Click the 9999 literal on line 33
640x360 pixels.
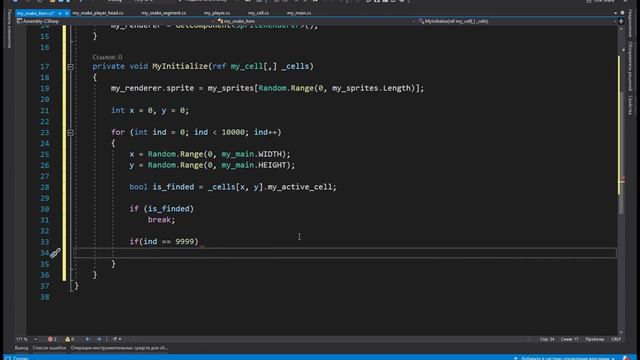click(x=184, y=242)
